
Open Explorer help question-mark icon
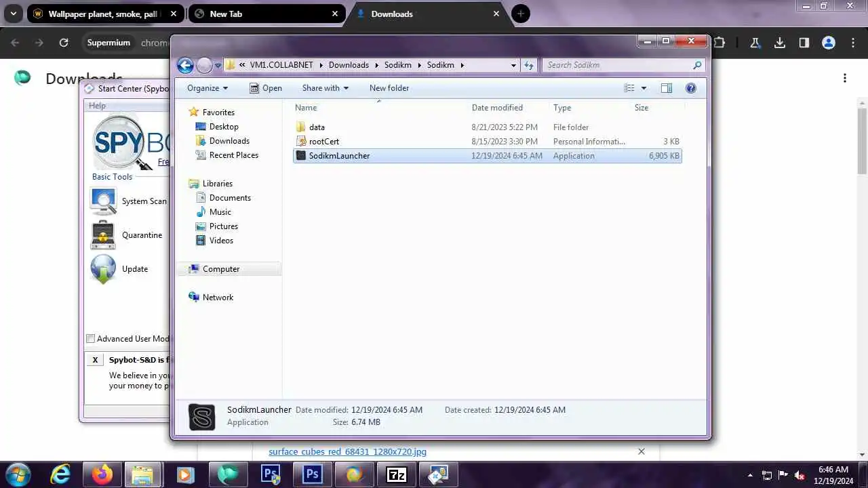coord(691,88)
